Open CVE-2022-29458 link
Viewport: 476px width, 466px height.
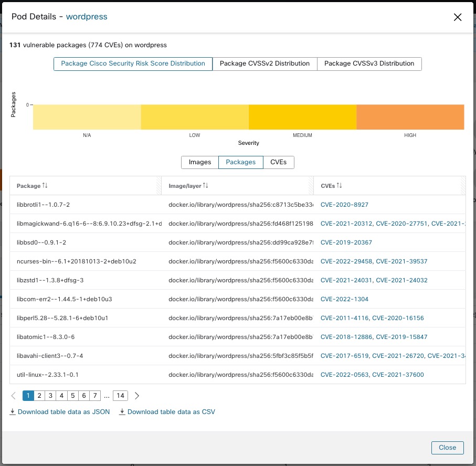346,261
